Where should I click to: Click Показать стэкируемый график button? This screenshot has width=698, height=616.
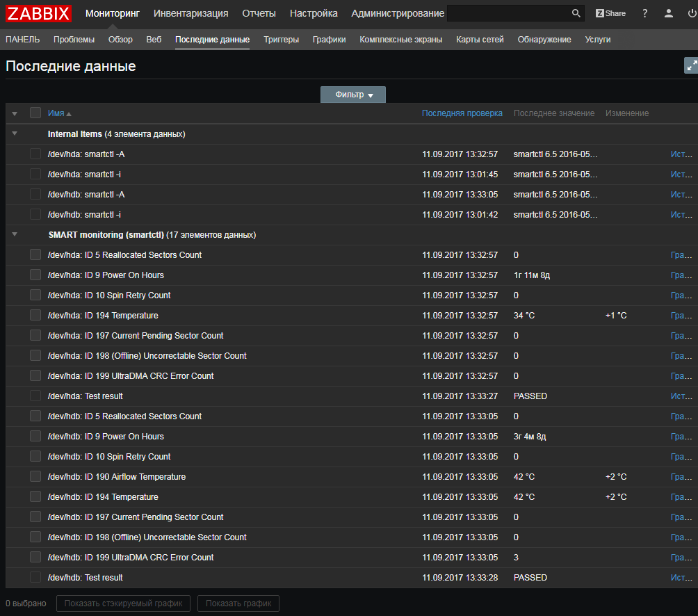coord(123,603)
